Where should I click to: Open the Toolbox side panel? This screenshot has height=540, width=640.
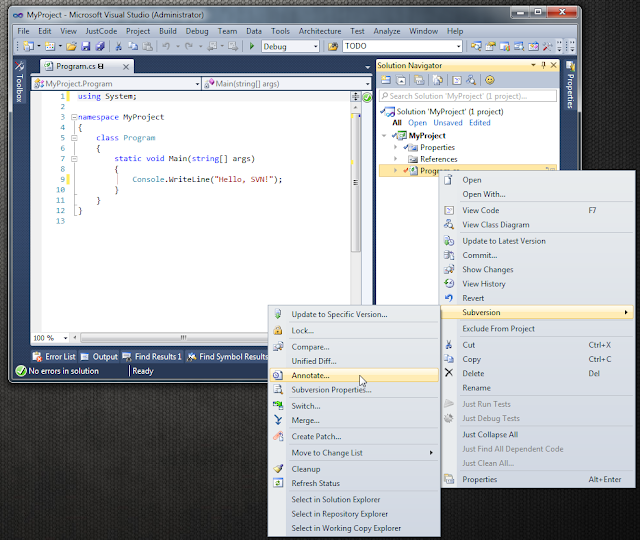click(19, 82)
